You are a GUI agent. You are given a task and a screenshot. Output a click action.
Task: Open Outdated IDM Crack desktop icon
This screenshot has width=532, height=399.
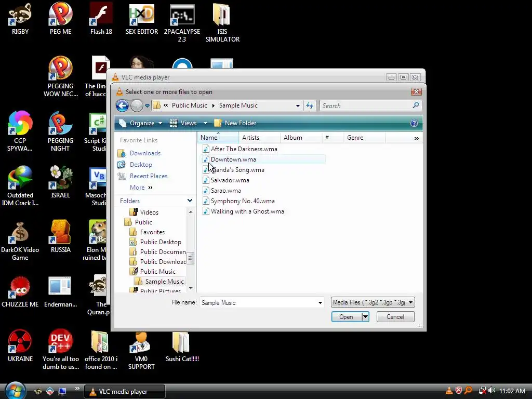(x=20, y=187)
